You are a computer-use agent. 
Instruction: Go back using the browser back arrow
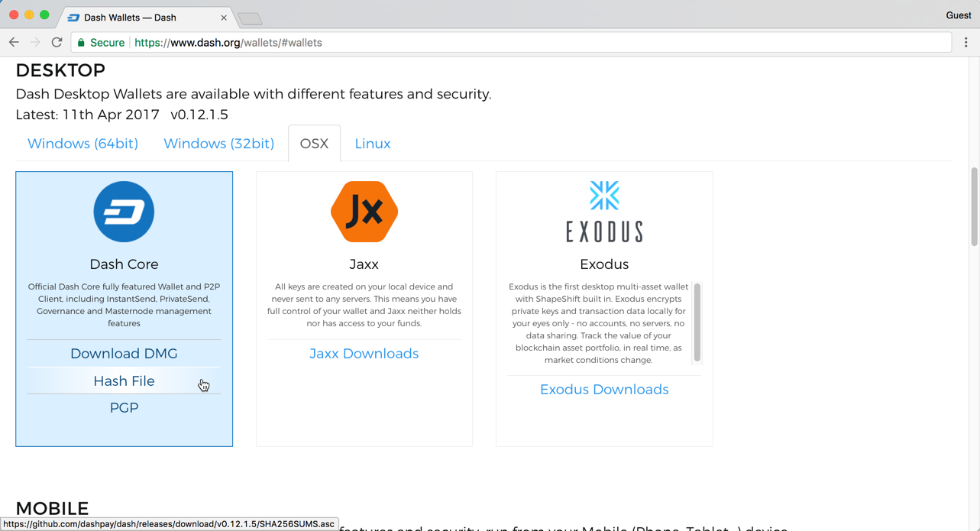click(14, 43)
